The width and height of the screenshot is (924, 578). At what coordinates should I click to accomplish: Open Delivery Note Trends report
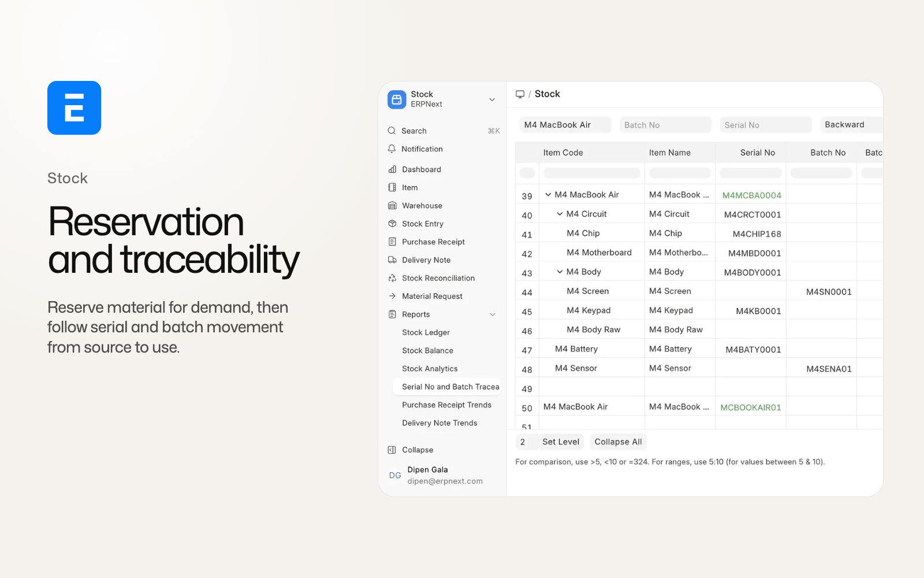point(439,423)
